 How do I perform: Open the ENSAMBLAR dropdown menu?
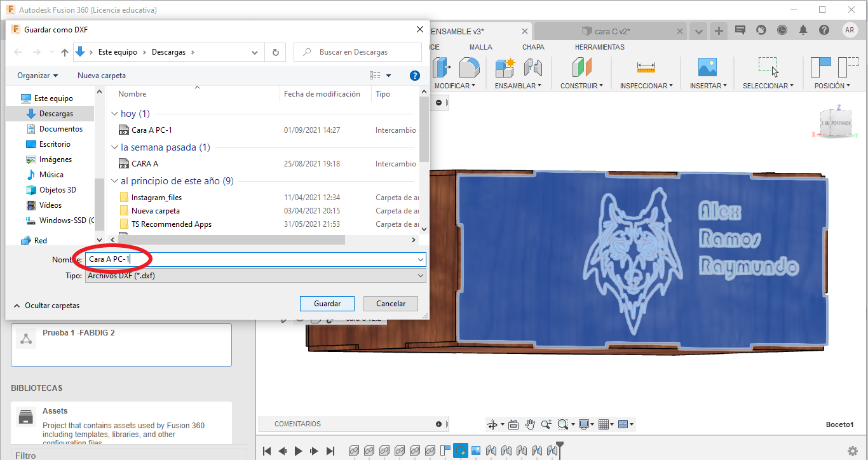pos(519,86)
